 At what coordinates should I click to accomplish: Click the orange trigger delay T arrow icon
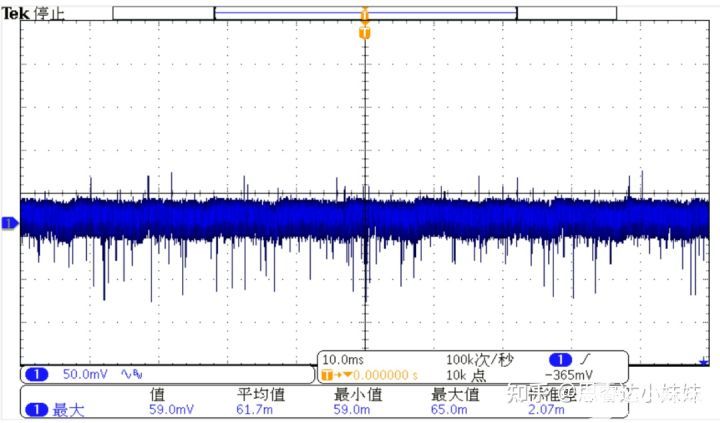coord(337,375)
